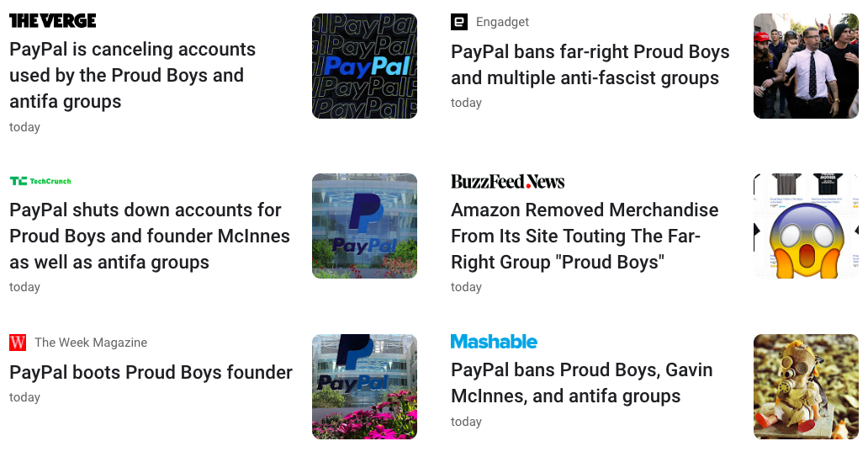Click the TechCrunch logo
Screen dimensions: 868x457
click(40, 181)
